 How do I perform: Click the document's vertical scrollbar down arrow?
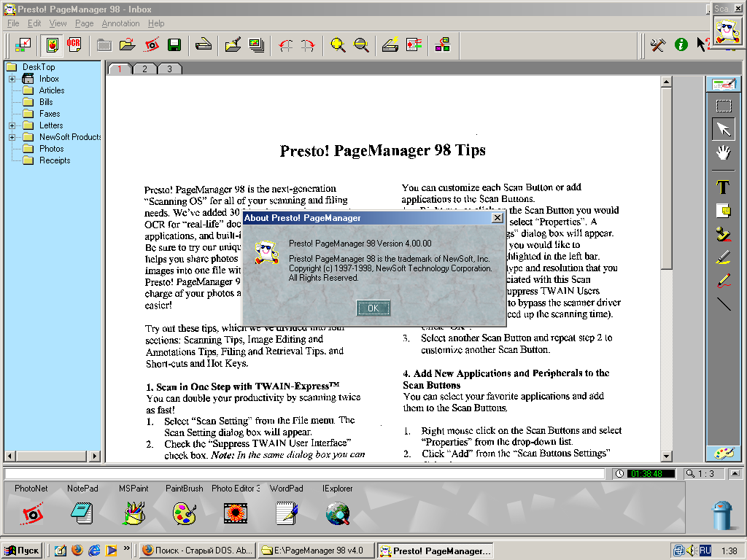tap(666, 456)
